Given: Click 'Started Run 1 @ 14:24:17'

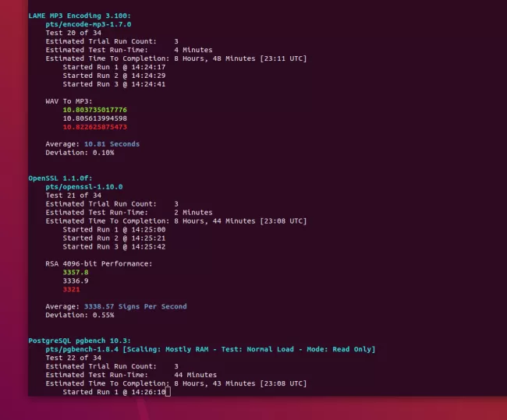Looking at the screenshot, I should pyautogui.click(x=114, y=67).
